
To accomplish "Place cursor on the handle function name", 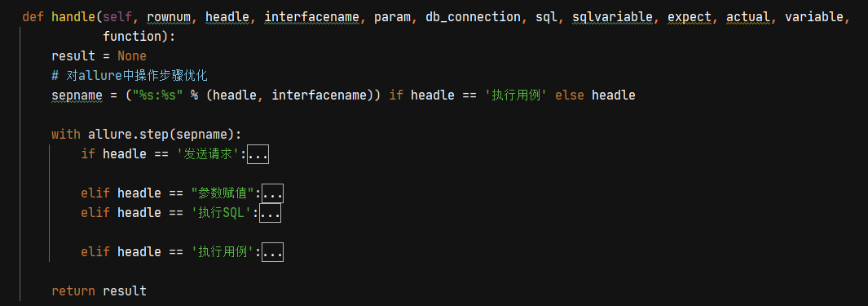I will pyautogui.click(x=73, y=17).
